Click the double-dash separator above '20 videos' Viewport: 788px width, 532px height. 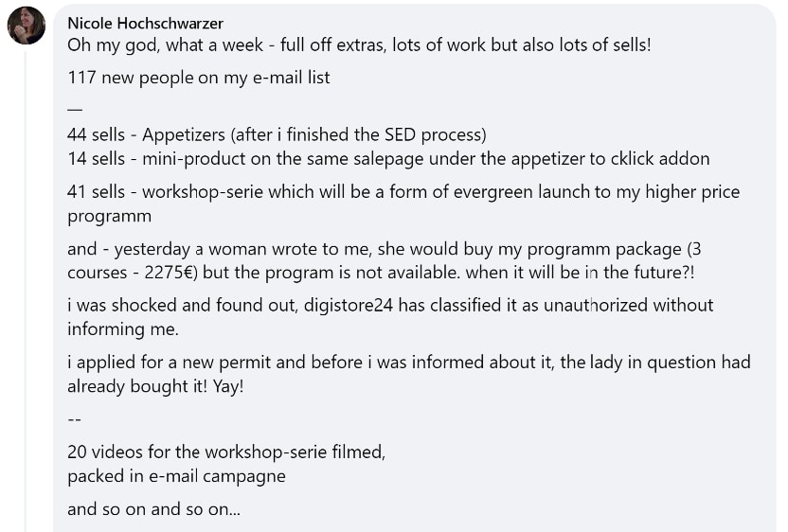[77, 419]
